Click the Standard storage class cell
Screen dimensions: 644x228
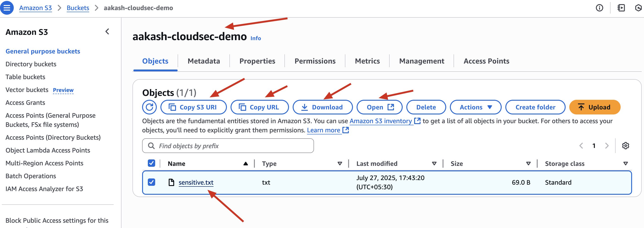coord(558,182)
